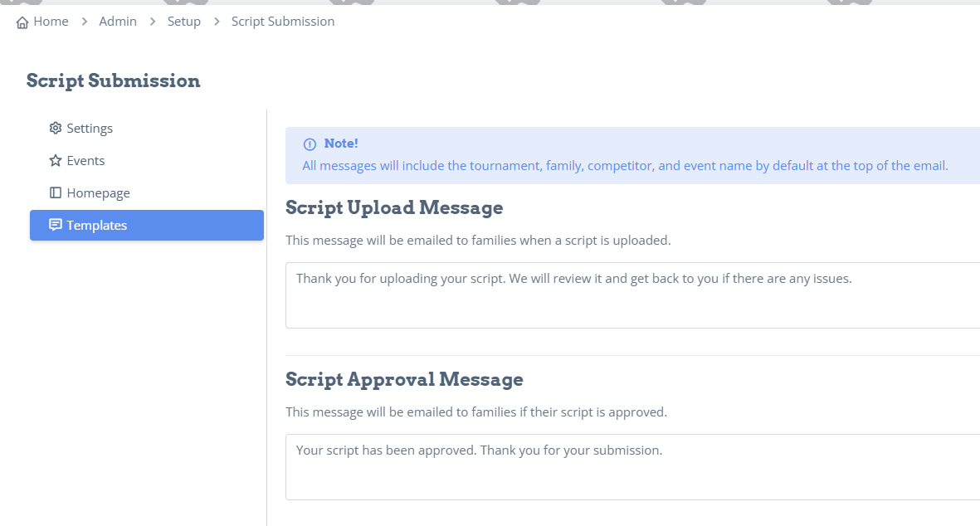
Task: Click the Homepage layout icon
Action: pos(56,193)
